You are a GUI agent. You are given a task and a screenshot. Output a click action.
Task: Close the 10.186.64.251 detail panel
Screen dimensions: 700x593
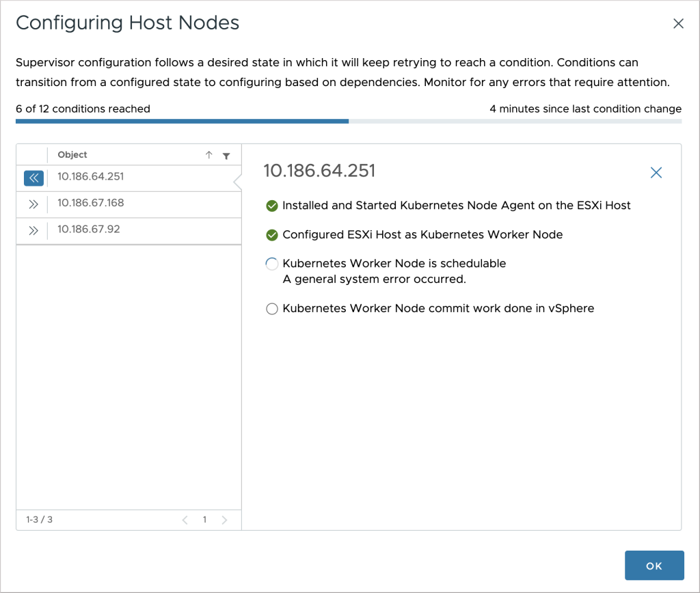pyautogui.click(x=656, y=173)
